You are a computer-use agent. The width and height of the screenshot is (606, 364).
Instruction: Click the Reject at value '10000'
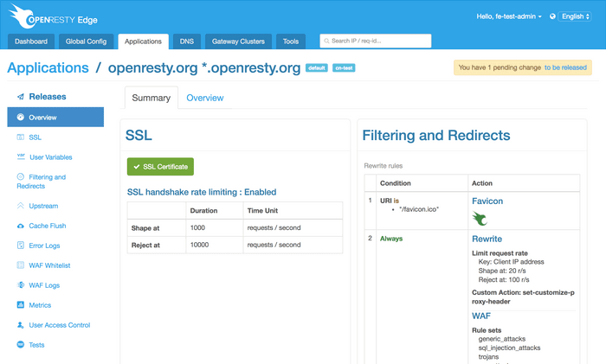click(x=199, y=245)
